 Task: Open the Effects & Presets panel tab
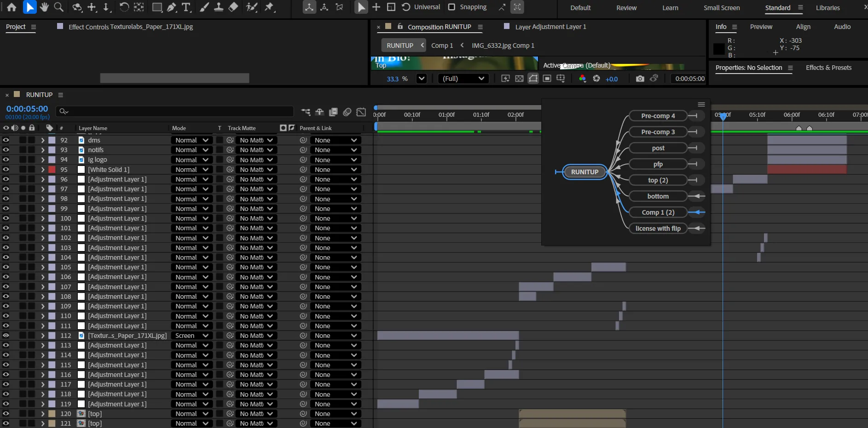pos(828,68)
